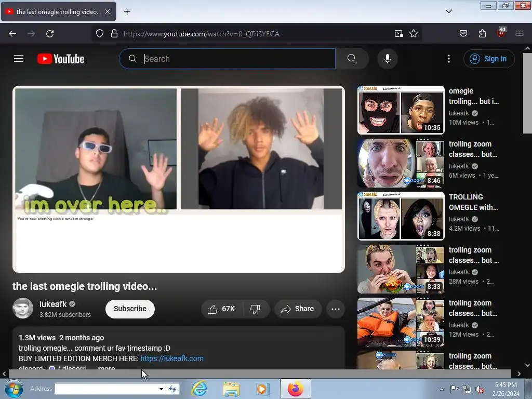The image size is (532, 399).
Task: Open the 10:35 omegle trolling thumbnail
Action: click(x=401, y=110)
